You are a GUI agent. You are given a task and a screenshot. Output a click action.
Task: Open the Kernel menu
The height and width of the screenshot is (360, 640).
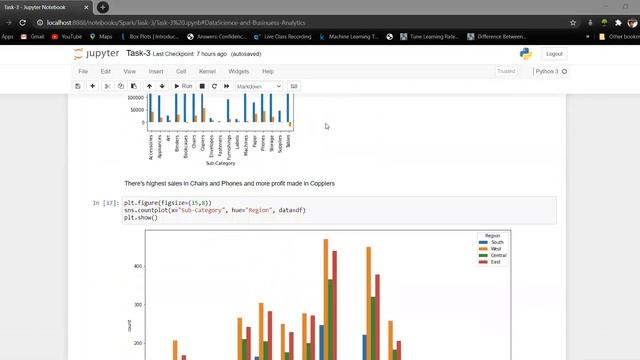coord(207,71)
